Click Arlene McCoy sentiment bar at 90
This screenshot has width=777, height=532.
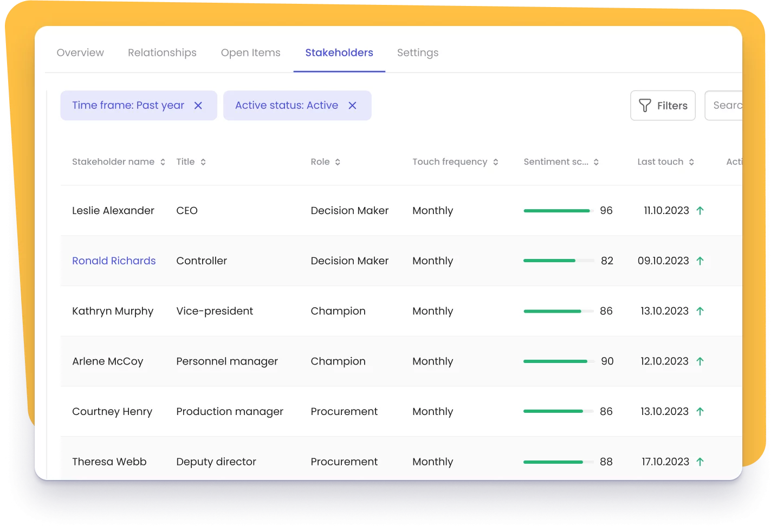(x=559, y=361)
